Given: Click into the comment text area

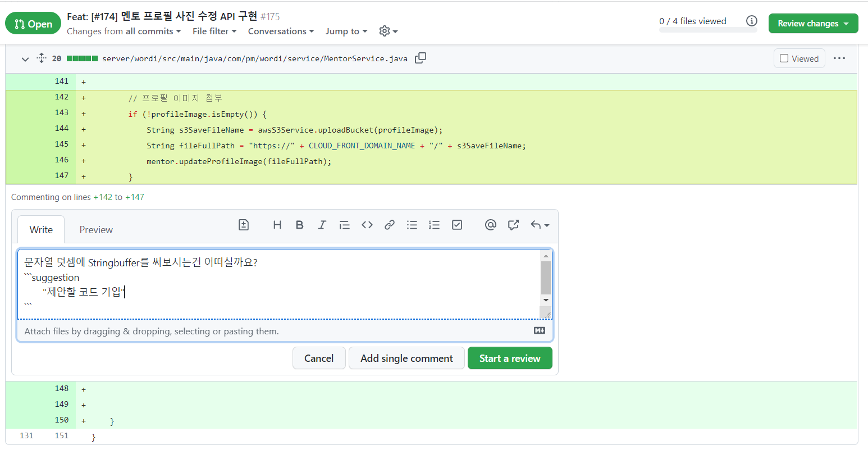Looking at the screenshot, I should [x=278, y=284].
